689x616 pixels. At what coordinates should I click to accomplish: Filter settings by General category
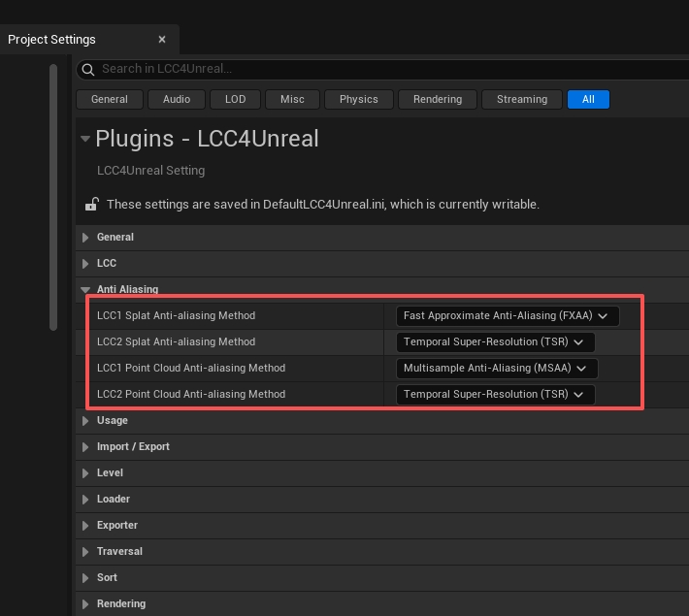110,99
